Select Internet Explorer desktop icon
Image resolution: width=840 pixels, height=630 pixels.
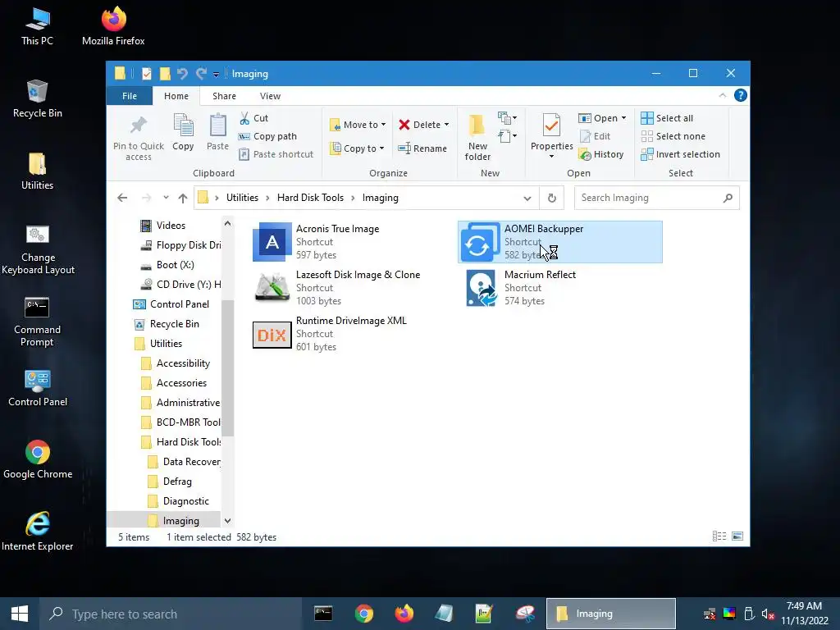38,532
